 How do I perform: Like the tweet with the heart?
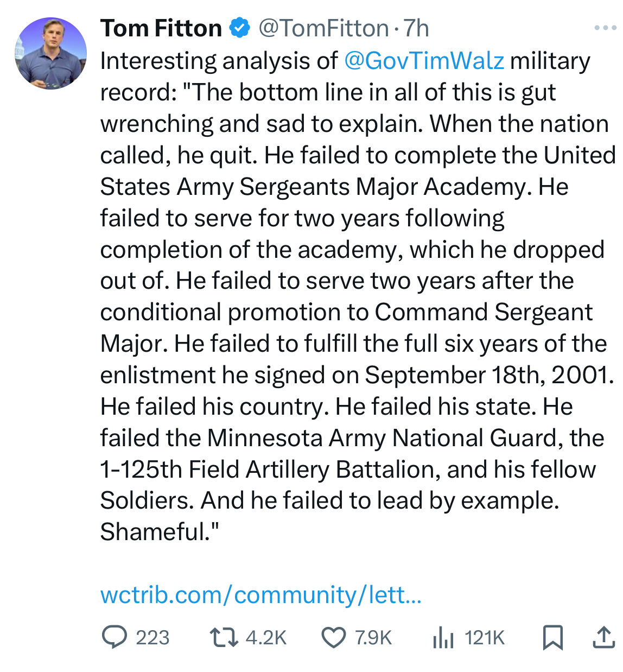click(x=334, y=637)
